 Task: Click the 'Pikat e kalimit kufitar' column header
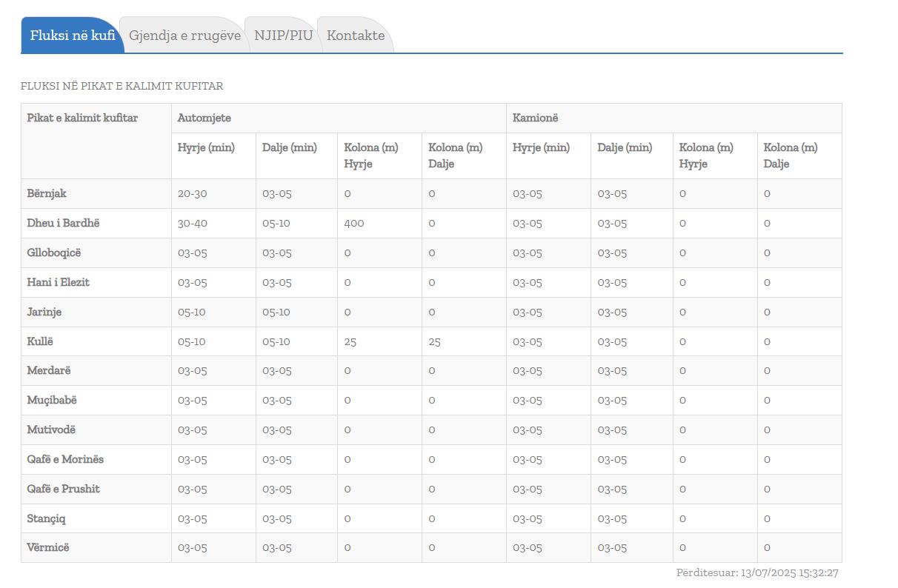[82, 118]
